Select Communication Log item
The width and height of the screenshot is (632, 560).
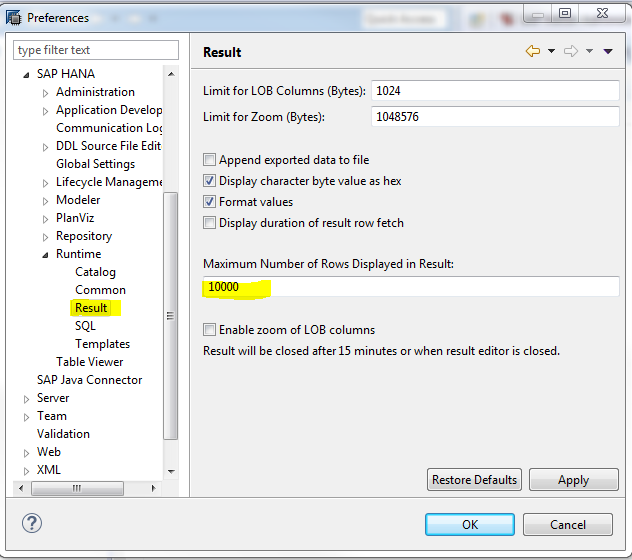[109, 128]
